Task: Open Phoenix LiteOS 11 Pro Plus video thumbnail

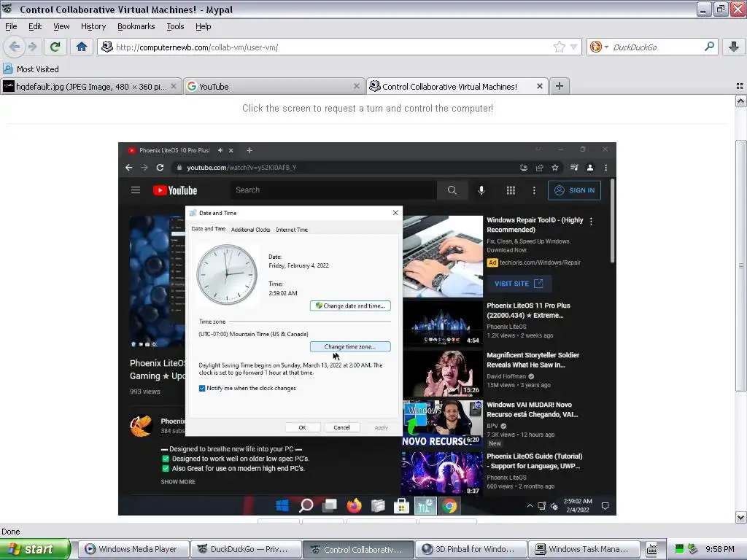Action: [442, 323]
